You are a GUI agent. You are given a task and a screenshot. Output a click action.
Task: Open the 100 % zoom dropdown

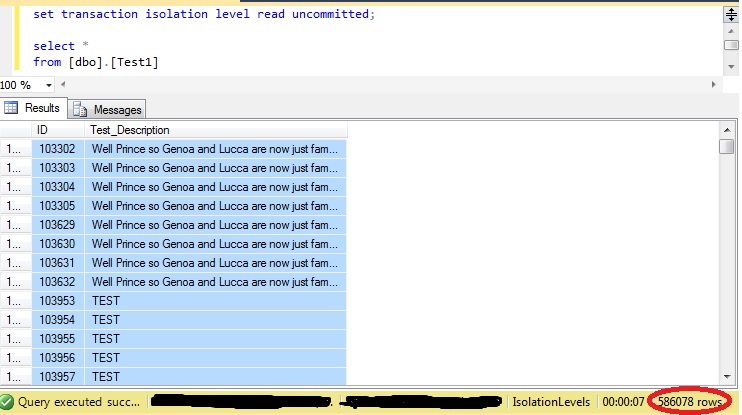coord(49,85)
